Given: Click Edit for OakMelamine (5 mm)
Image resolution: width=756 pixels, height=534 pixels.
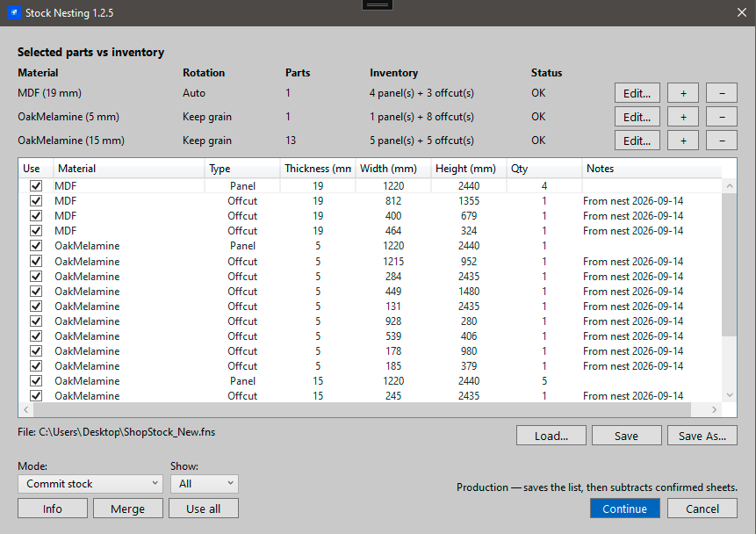Looking at the screenshot, I should [637, 117].
